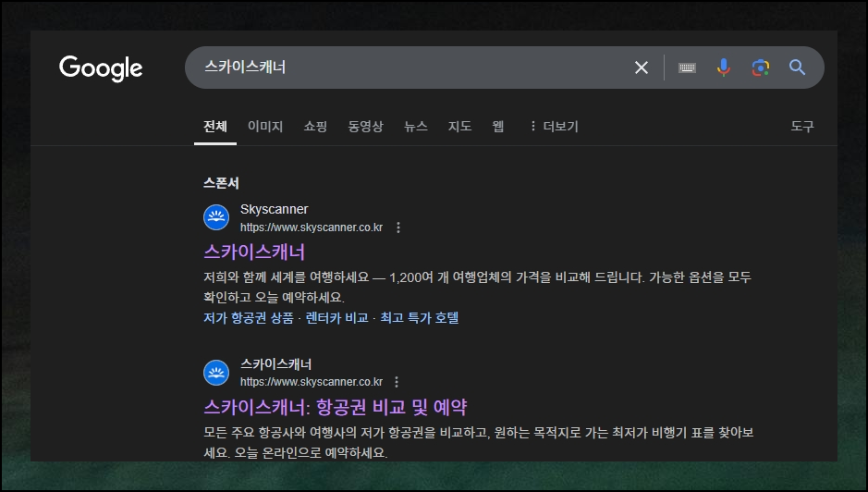Open the sponsored 스카이스캐너 title link
This screenshot has width=868, height=492.
(254, 252)
